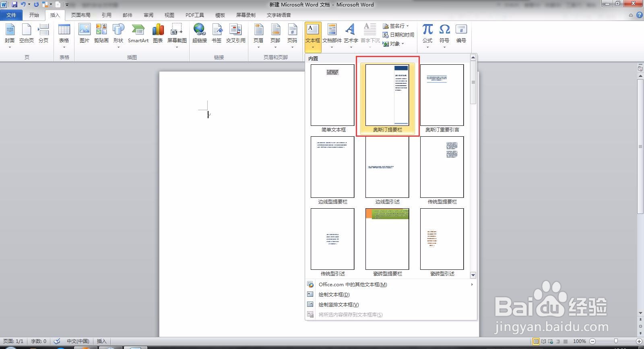This screenshot has height=349, width=644.
Task: Insert an equation (公式)
Action: tap(427, 35)
